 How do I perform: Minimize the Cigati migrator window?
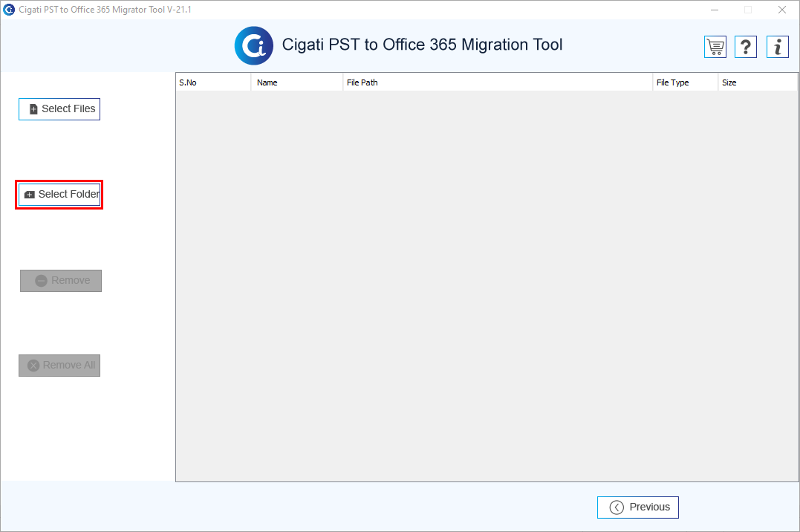715,10
